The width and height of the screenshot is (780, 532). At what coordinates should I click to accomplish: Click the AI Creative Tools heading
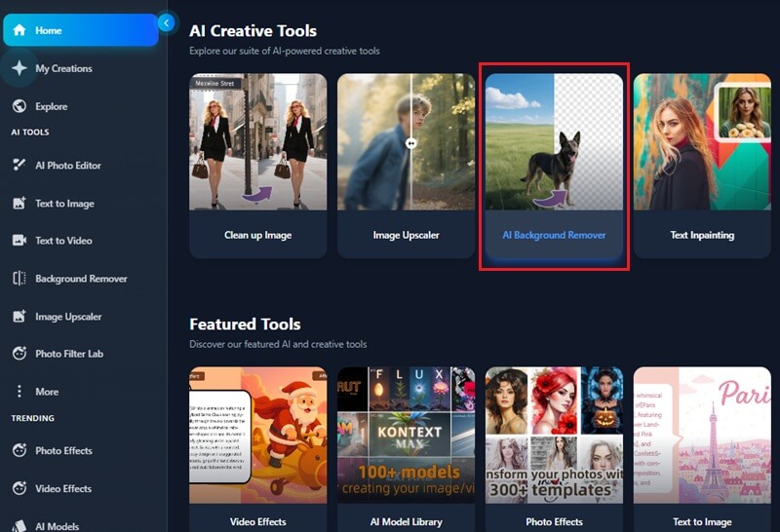pos(253,31)
